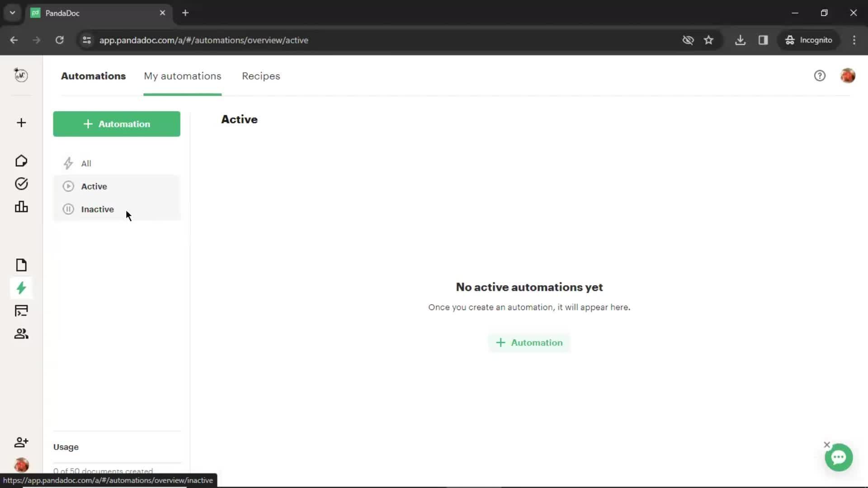This screenshot has width=868, height=488.
Task: Switch to Recipes tab
Action: pos(261,75)
